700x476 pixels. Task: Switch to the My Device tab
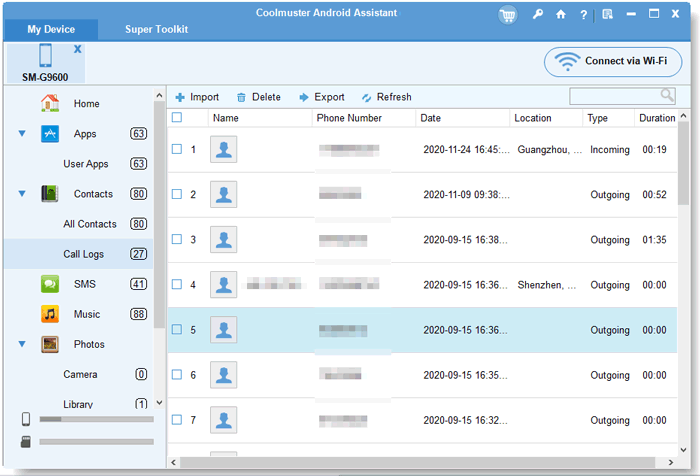coord(51,29)
